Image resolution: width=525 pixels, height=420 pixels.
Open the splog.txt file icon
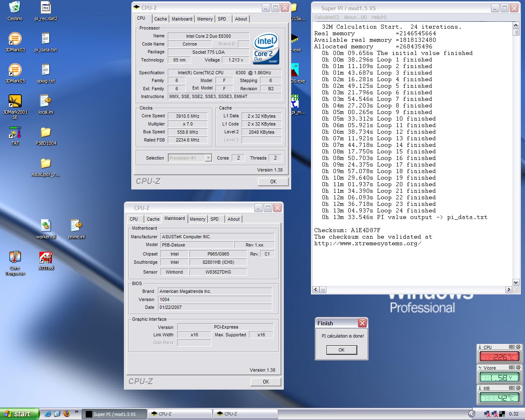[x=46, y=70]
